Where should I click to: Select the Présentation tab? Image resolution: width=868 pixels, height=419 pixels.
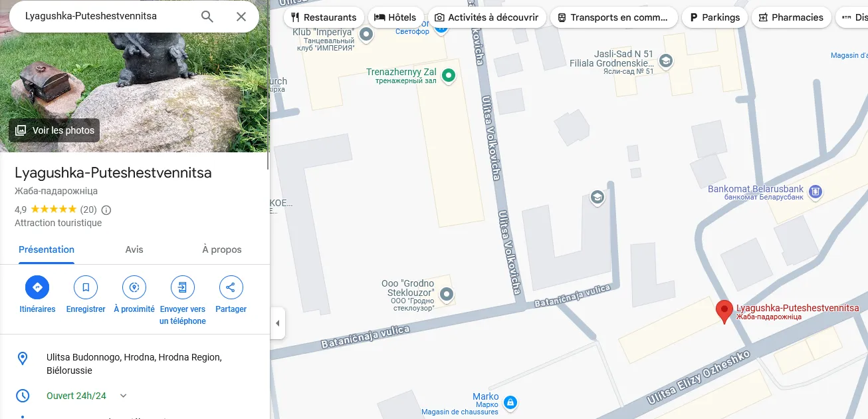coord(47,249)
